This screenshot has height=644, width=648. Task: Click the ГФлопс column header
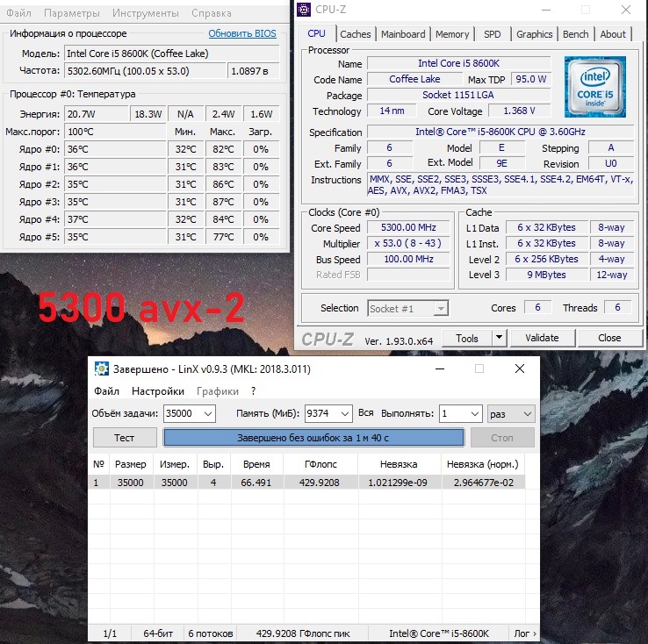tap(320, 464)
